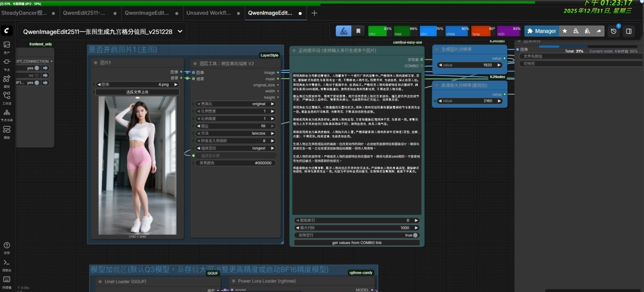Open the 控制台 console panel
Image resolution: width=644 pixels, height=292 pixels.
click(7, 263)
